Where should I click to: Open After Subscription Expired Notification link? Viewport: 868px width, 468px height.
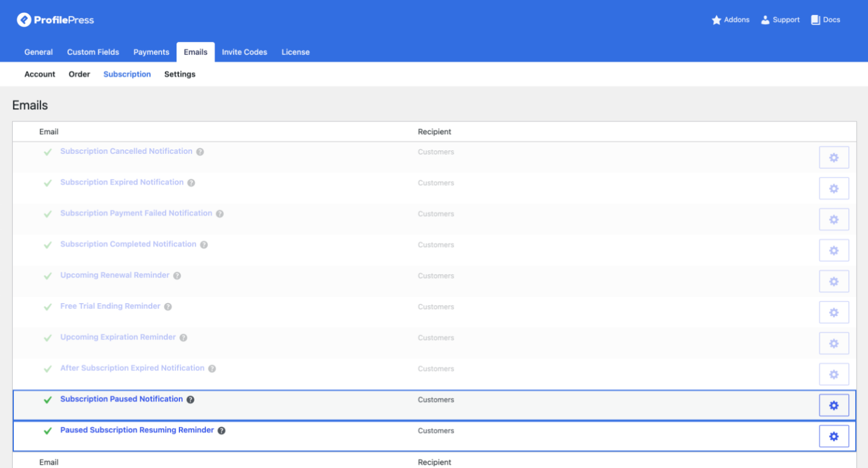coord(133,368)
